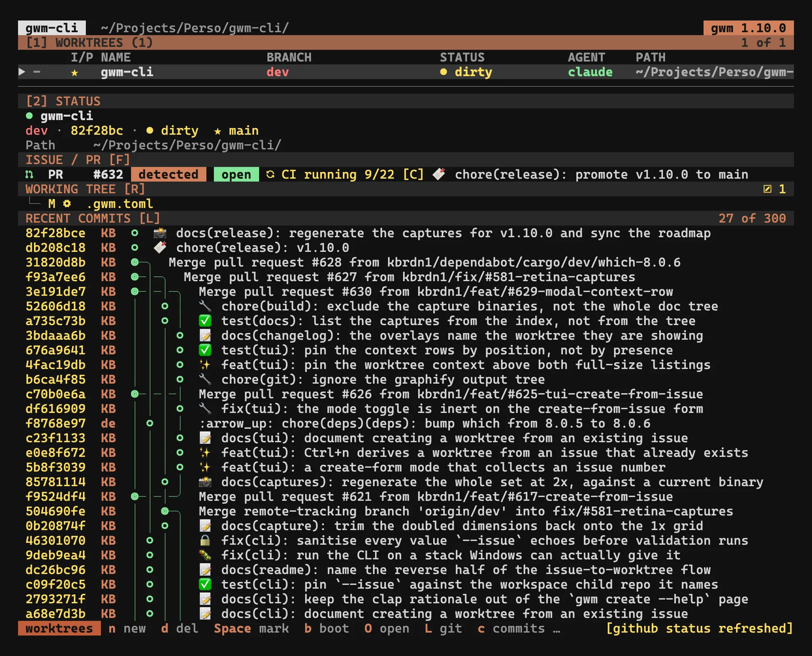Click the c commits shortcut in footer
The height and width of the screenshot is (656, 812).
[511, 629]
